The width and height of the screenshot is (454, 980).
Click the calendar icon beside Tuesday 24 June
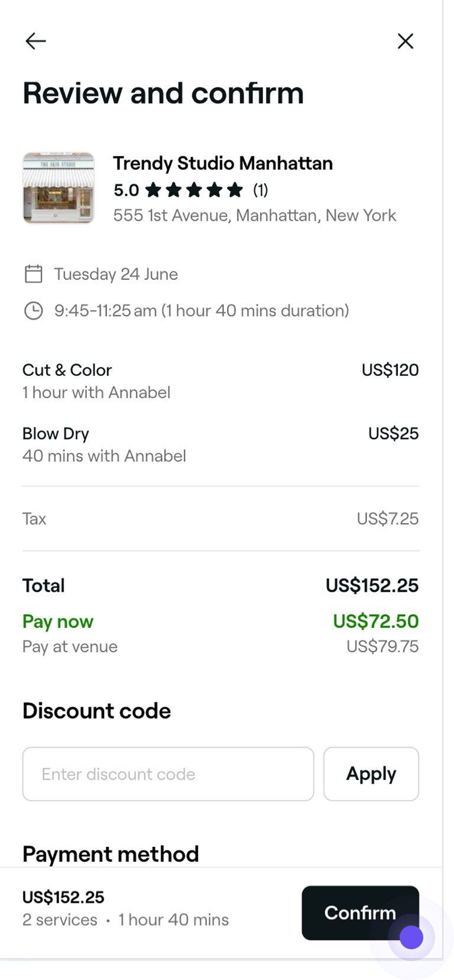point(33,274)
